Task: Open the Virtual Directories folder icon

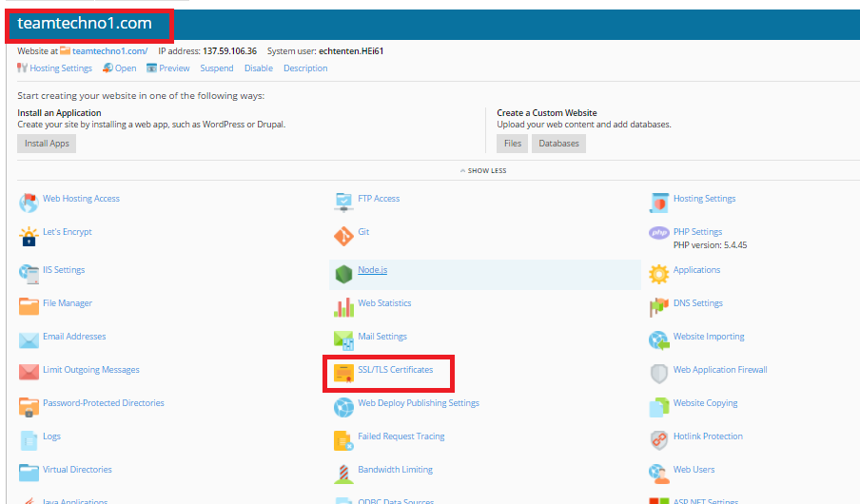Action: point(29,473)
